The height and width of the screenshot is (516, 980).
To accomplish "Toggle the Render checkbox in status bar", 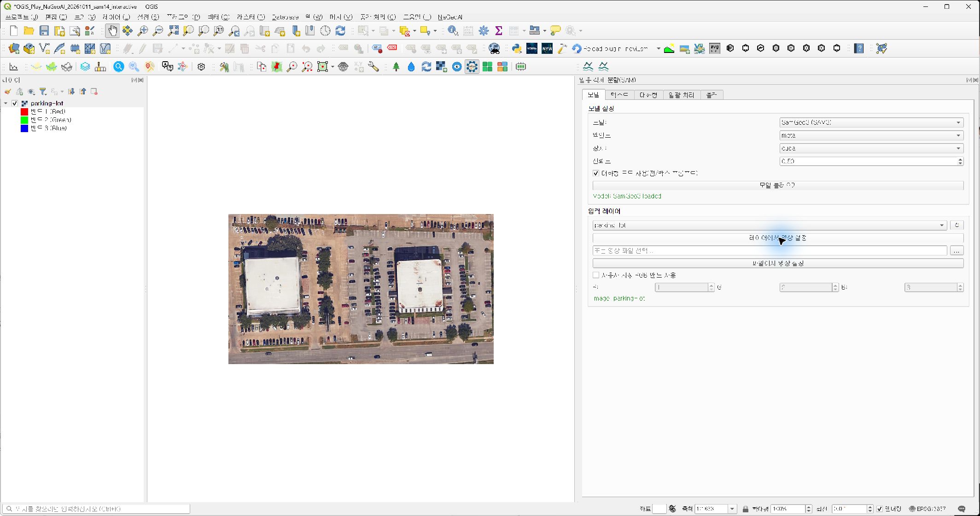I will pos(880,509).
